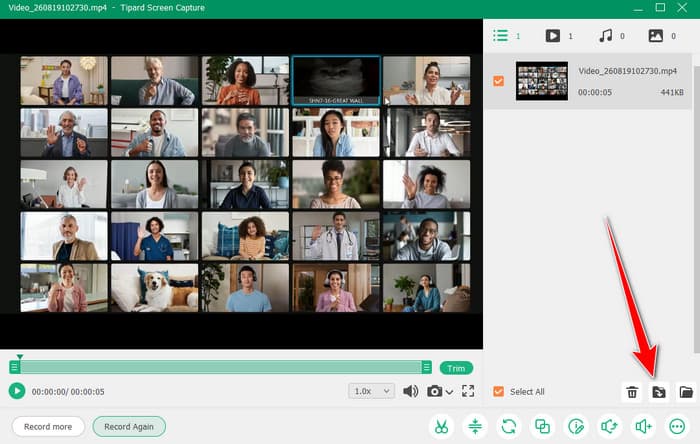700x444 pixels.
Task: Open the playback speed 1.0x dropdown
Action: tap(371, 391)
